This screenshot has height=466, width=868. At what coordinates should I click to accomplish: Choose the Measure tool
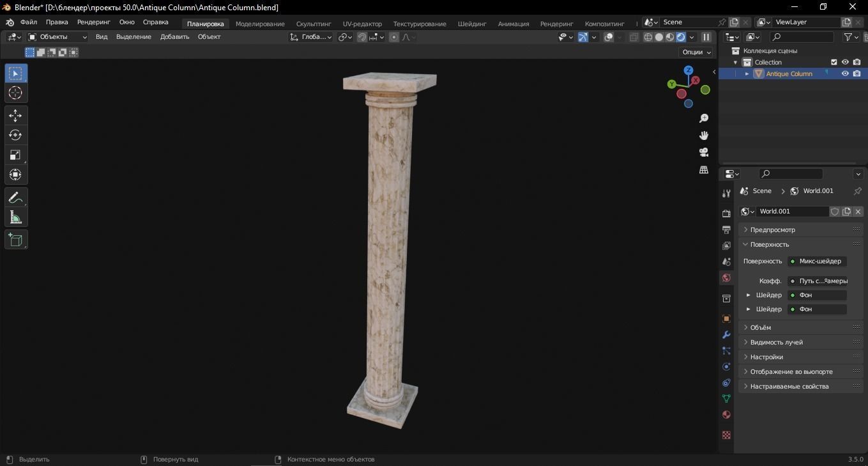(x=15, y=218)
